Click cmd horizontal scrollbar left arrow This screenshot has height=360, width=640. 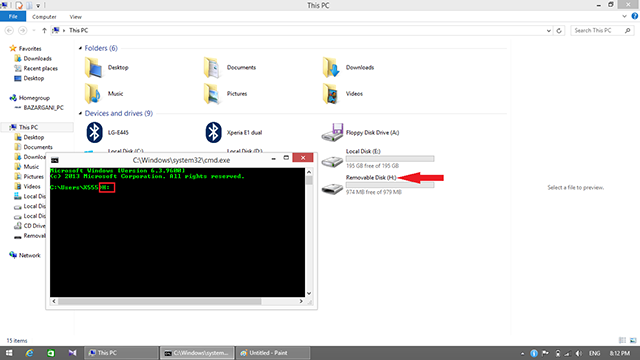pos(54,301)
